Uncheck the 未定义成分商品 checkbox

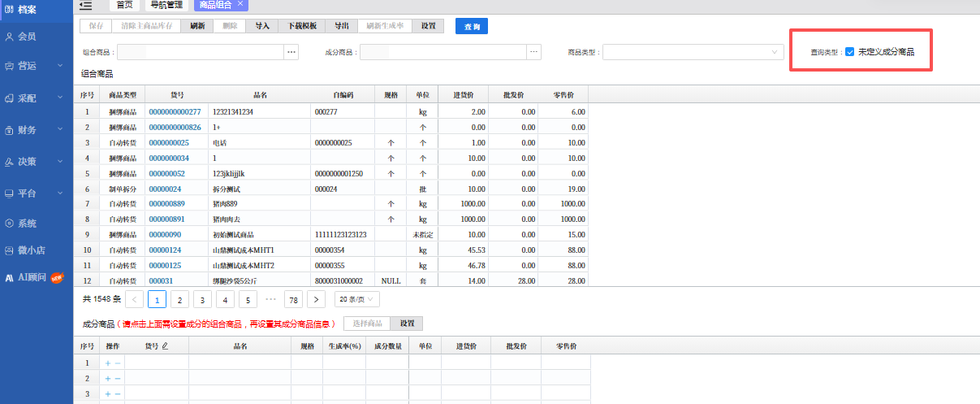click(849, 52)
